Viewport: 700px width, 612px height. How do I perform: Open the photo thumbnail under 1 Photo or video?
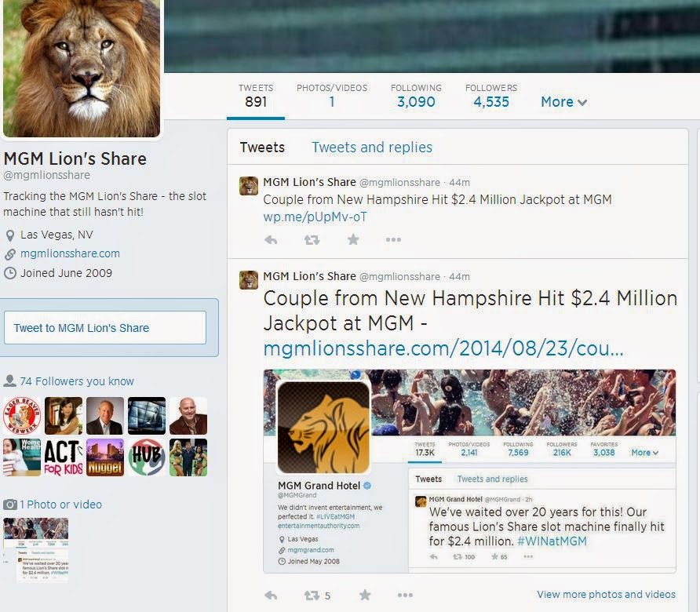[x=36, y=550]
